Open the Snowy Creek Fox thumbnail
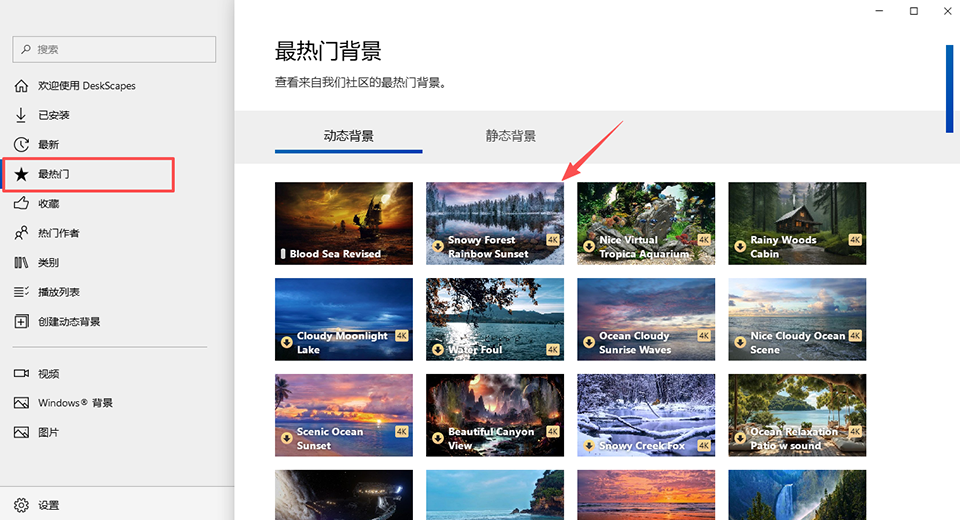 click(646, 415)
